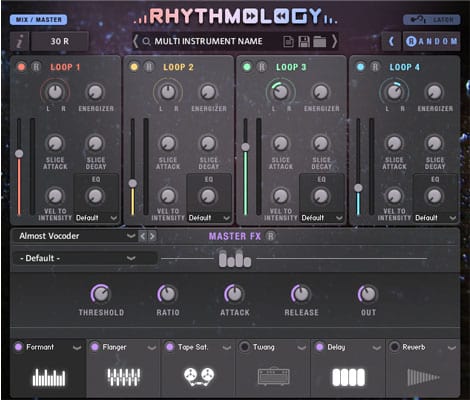Click the Ratio knob

[x=168, y=294]
